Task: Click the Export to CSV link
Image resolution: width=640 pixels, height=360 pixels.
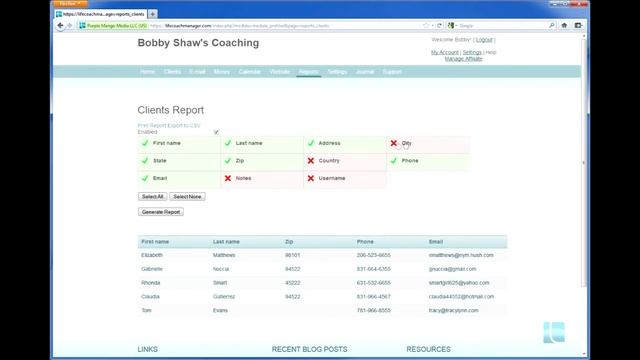Action: [184, 126]
